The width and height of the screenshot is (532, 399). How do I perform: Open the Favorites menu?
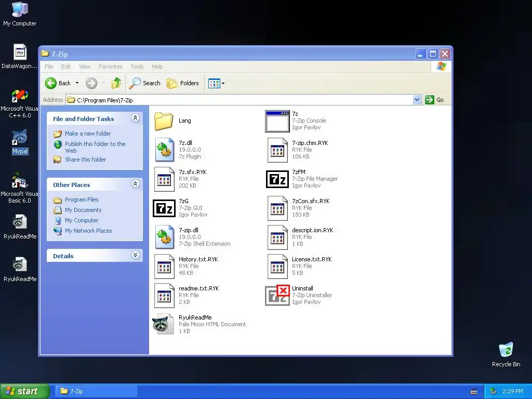110,66
